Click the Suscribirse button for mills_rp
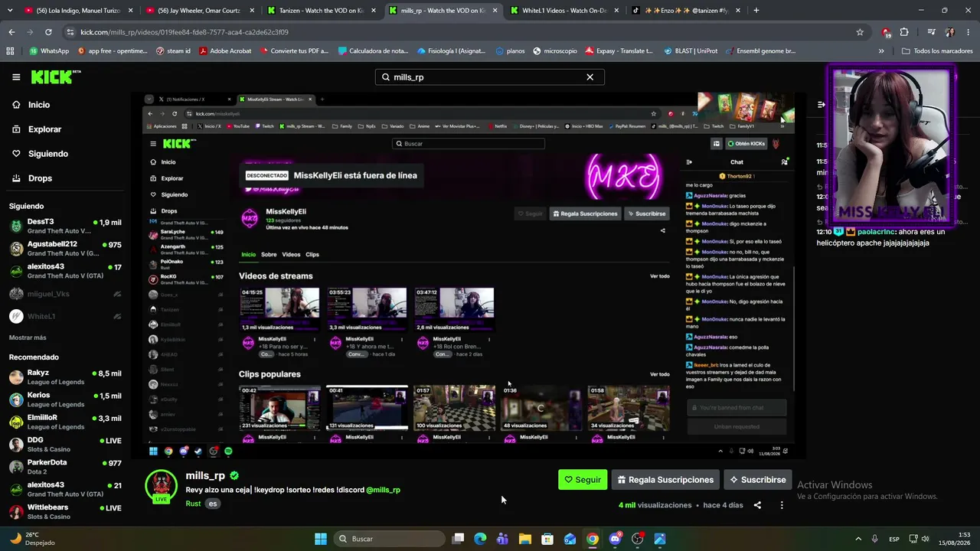This screenshot has width=980, height=551. pyautogui.click(x=757, y=480)
